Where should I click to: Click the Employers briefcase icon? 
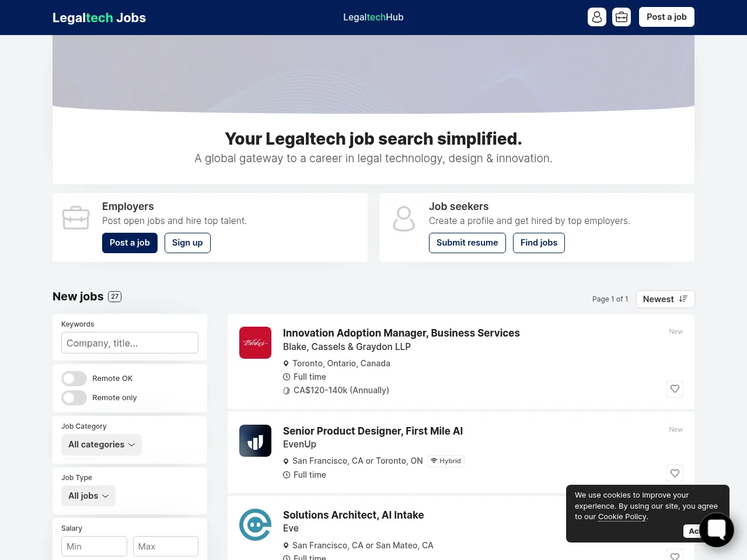[x=76, y=218]
